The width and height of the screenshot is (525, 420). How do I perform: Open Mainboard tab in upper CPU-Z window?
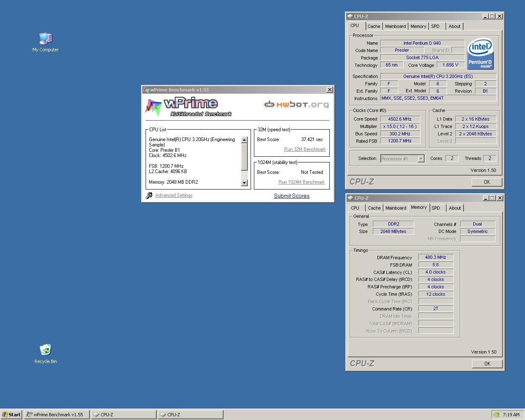pos(395,26)
